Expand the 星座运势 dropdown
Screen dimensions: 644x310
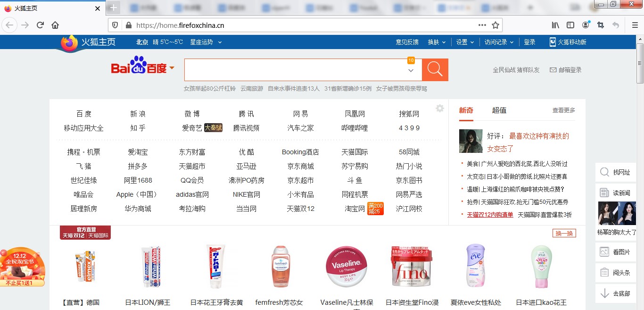point(206,42)
